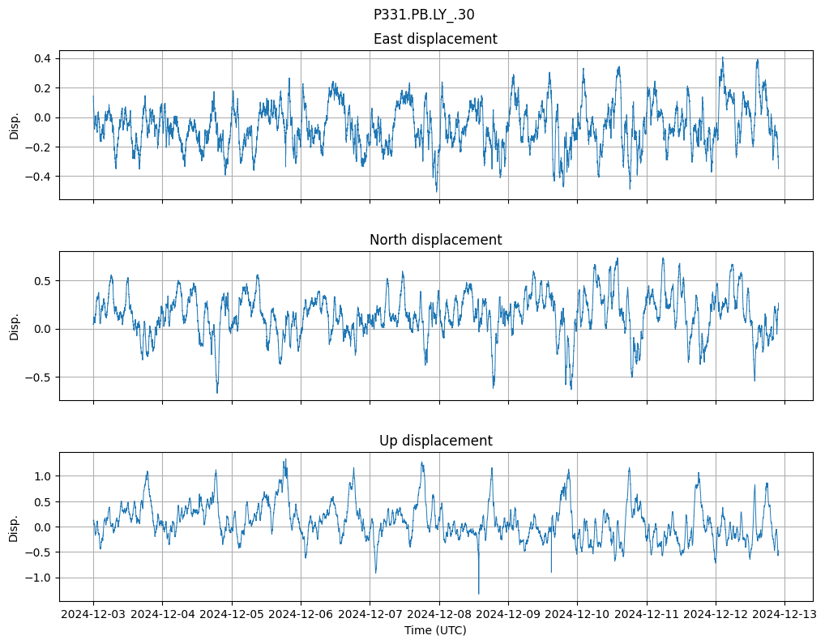
Task: Click the North plot's Disp. y-axis label
Action: (x=14, y=326)
